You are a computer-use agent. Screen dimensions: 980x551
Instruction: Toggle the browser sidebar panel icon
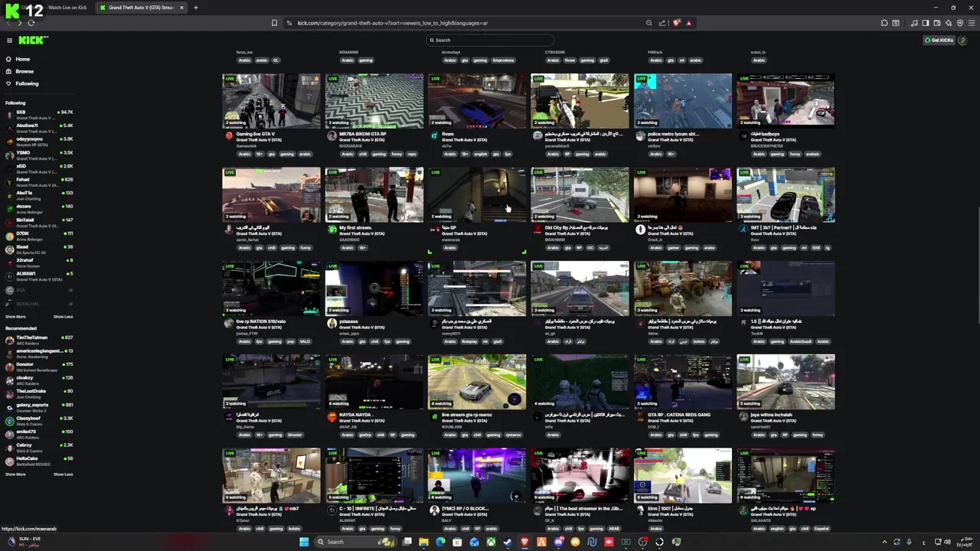925,23
